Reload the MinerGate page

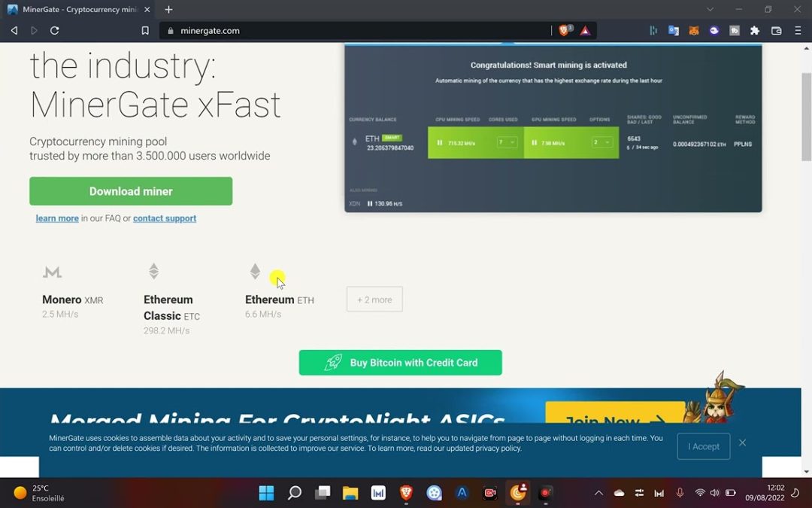click(x=54, y=31)
